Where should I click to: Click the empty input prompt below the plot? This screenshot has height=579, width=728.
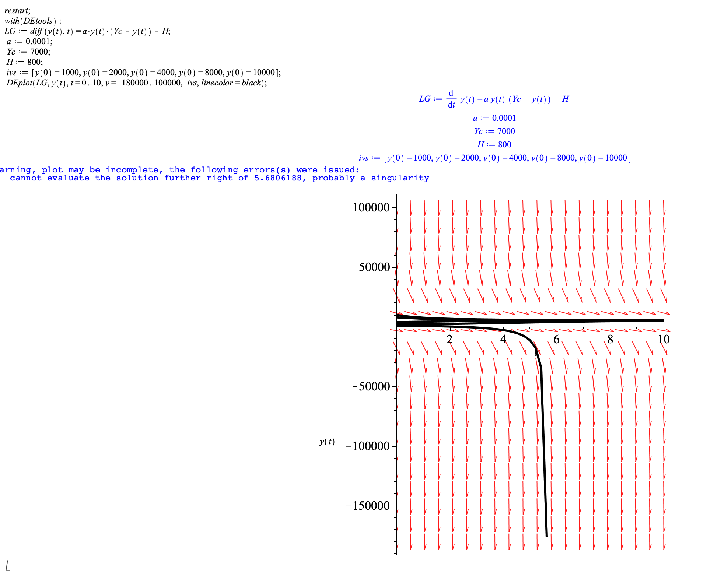[x=8, y=565]
